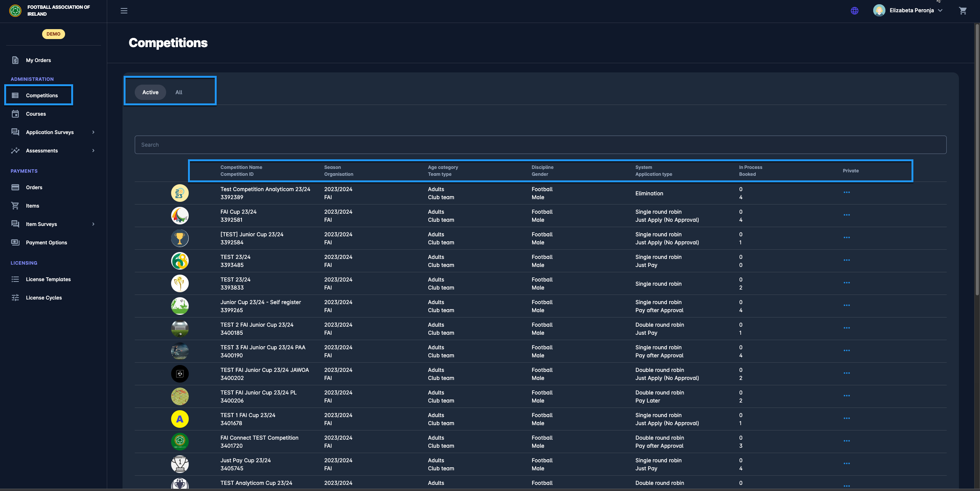Click the FAI logo in header
The image size is (980, 491).
(x=15, y=11)
